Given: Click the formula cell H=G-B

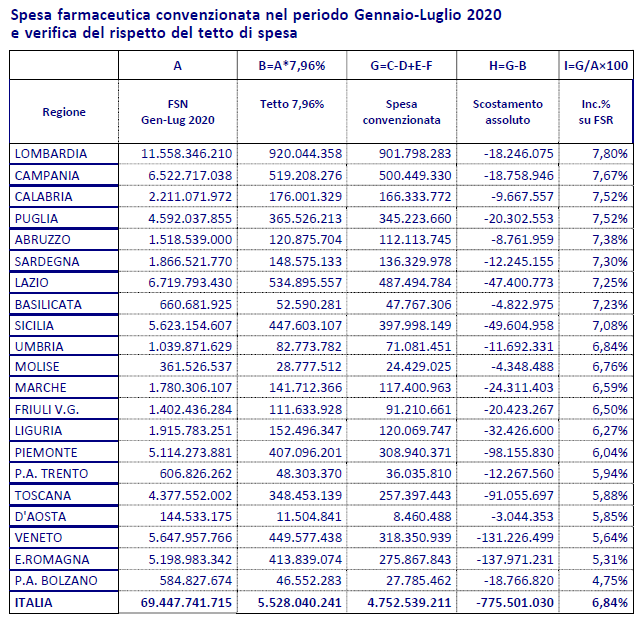Looking at the screenshot, I should click(508, 65).
